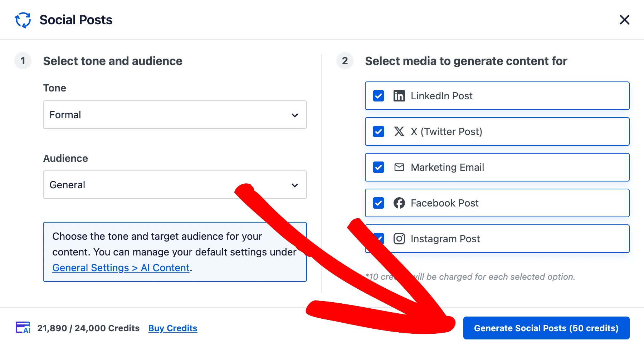Click Generate Social Posts (50 credits) button
The height and width of the screenshot is (348, 644).
coord(546,328)
